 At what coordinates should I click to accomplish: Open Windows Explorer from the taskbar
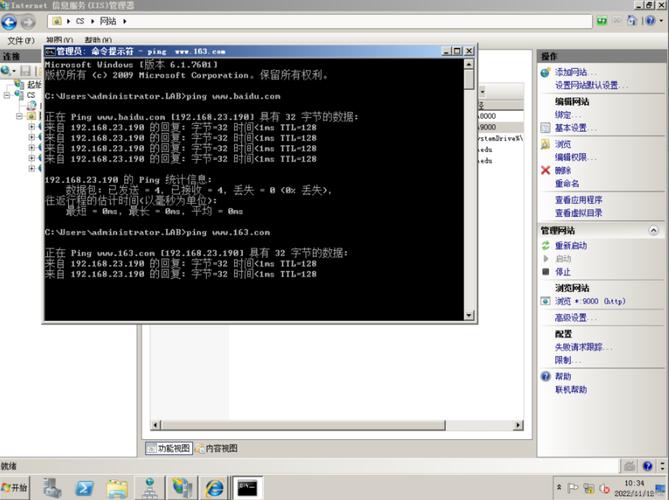pos(117,488)
